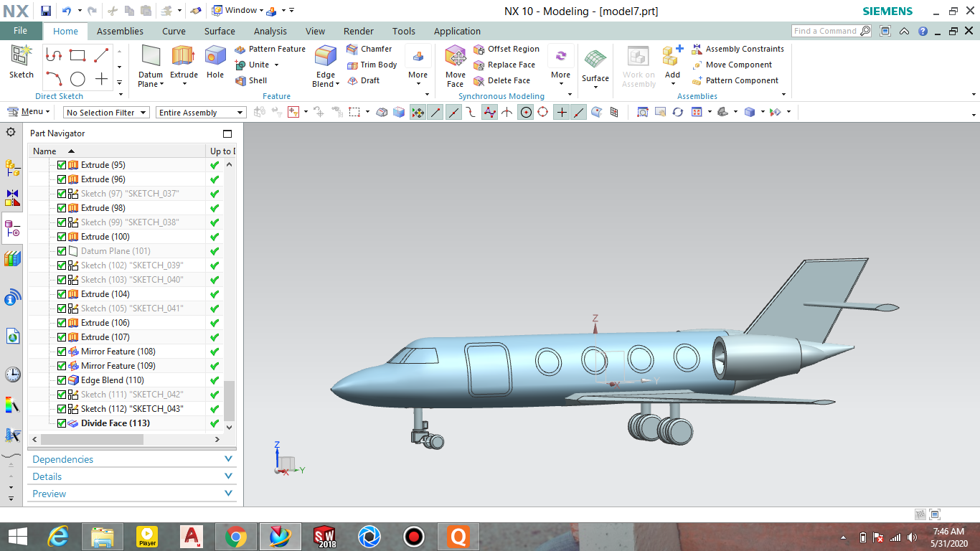Screen dimensions: 980x551
Task: Open the Assembly Navigator sidebar tab
Action: pyautogui.click(x=12, y=168)
